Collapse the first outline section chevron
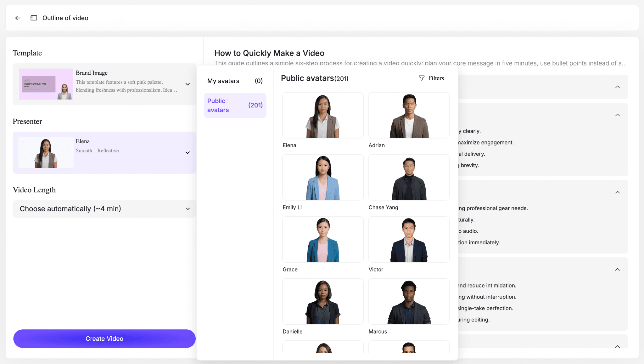644x364 pixels. (617, 87)
